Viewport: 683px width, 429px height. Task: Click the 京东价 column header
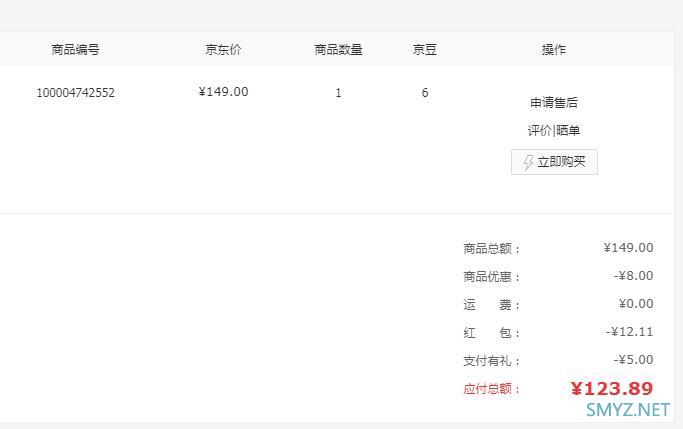tap(223, 50)
